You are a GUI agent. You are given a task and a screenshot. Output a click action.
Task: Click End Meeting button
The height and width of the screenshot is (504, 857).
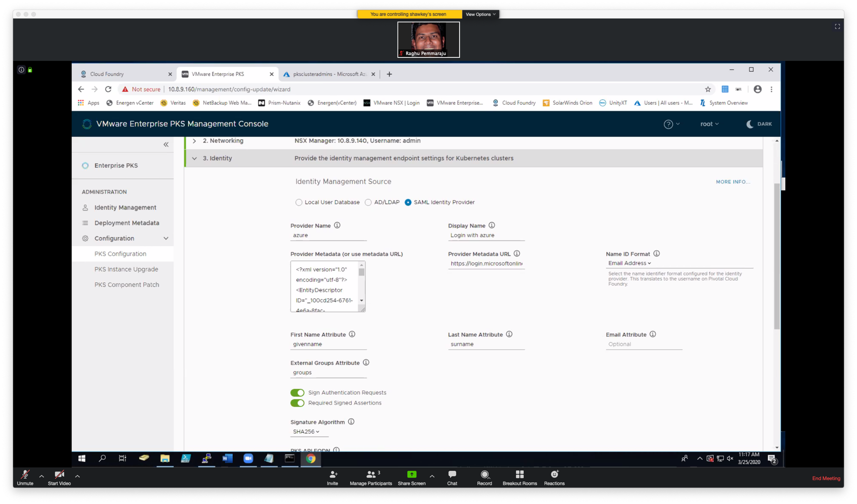(x=826, y=479)
